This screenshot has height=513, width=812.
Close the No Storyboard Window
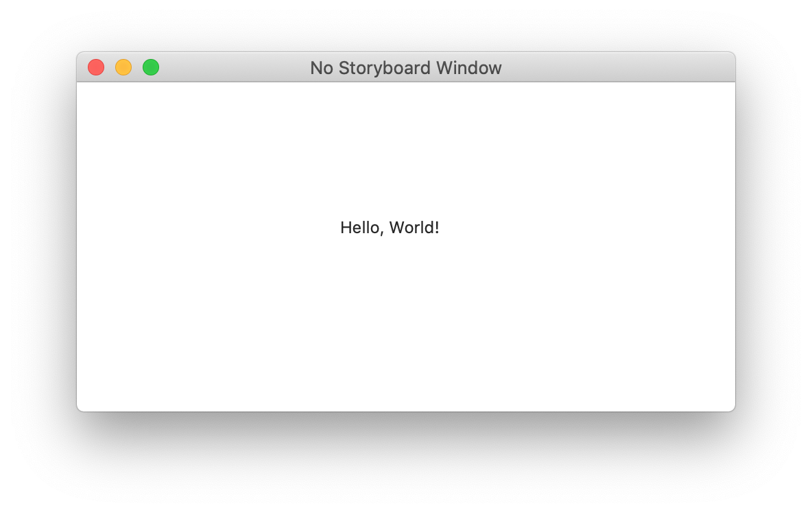[x=96, y=67]
